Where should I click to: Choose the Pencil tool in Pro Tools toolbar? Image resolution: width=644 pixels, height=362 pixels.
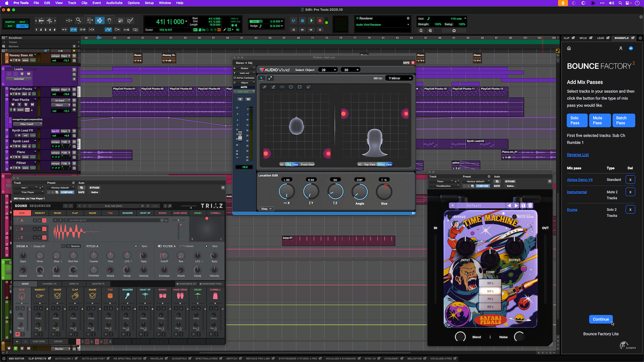click(x=130, y=21)
